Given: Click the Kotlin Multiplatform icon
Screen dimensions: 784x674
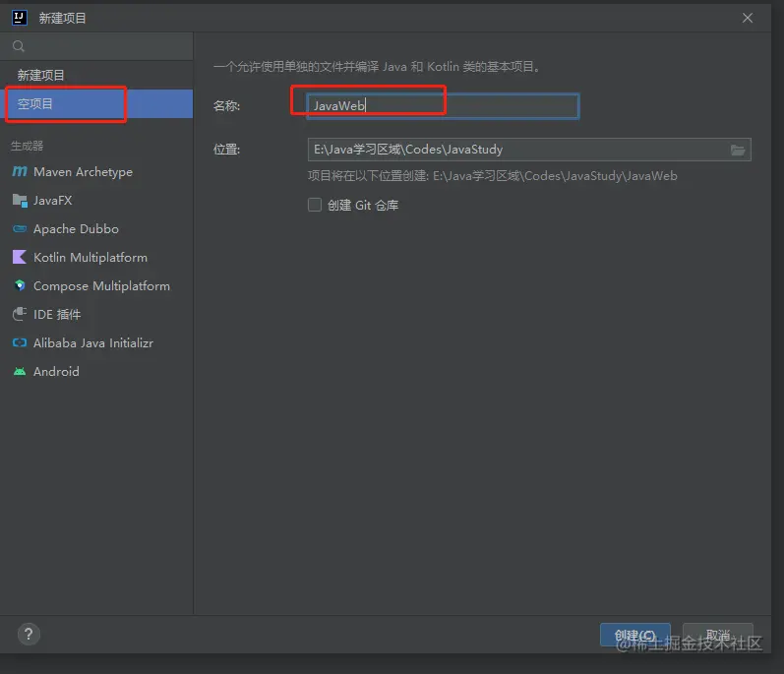Looking at the screenshot, I should pyautogui.click(x=19, y=258).
